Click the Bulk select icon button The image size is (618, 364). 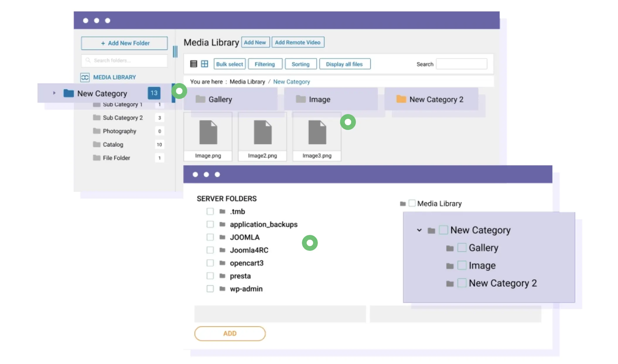tap(229, 64)
